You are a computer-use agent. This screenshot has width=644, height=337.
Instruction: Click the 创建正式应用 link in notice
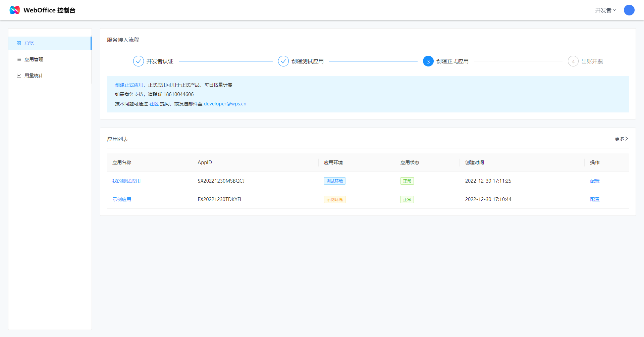(x=129, y=85)
